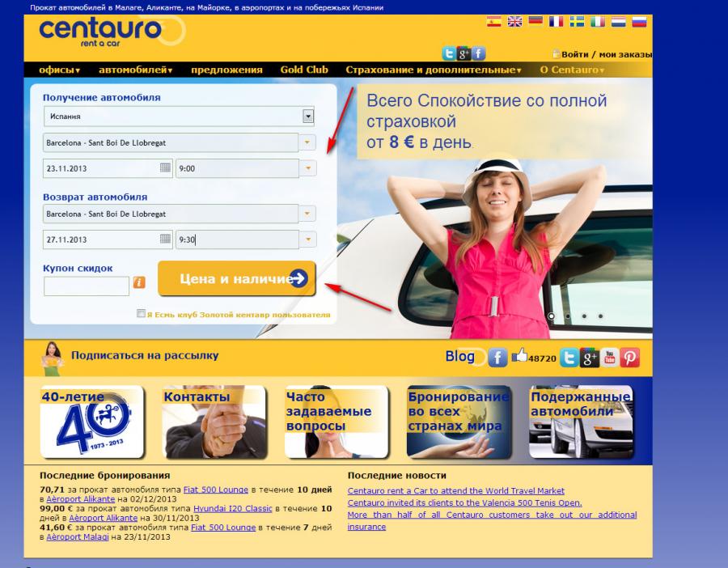Open the YouTube icon

pyautogui.click(x=610, y=358)
